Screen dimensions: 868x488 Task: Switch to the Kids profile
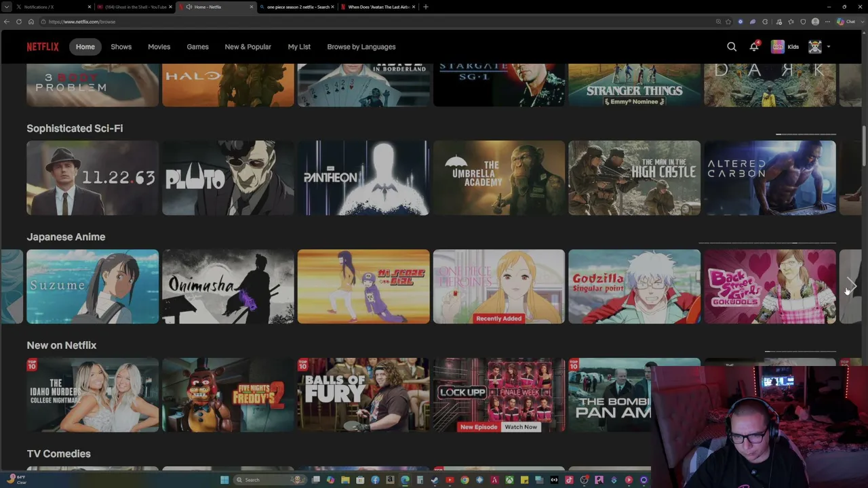tap(785, 47)
